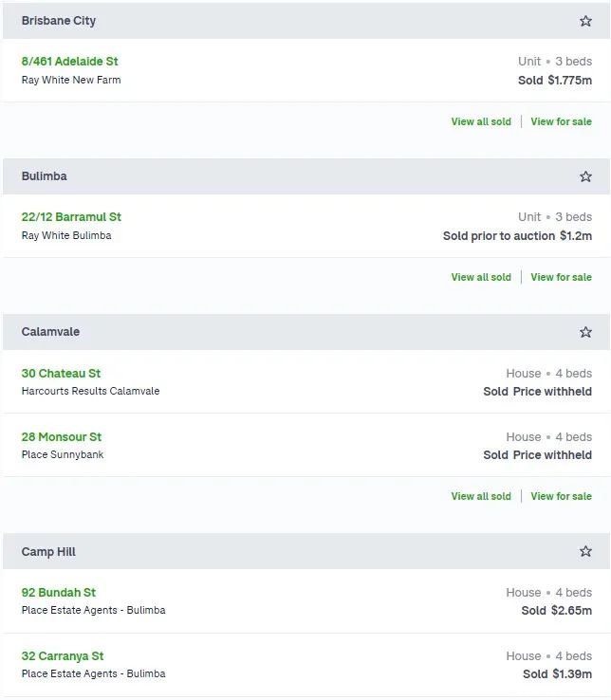Open 32 Carranya St listing
Image resolution: width=611 pixels, height=700 pixels.
63,655
